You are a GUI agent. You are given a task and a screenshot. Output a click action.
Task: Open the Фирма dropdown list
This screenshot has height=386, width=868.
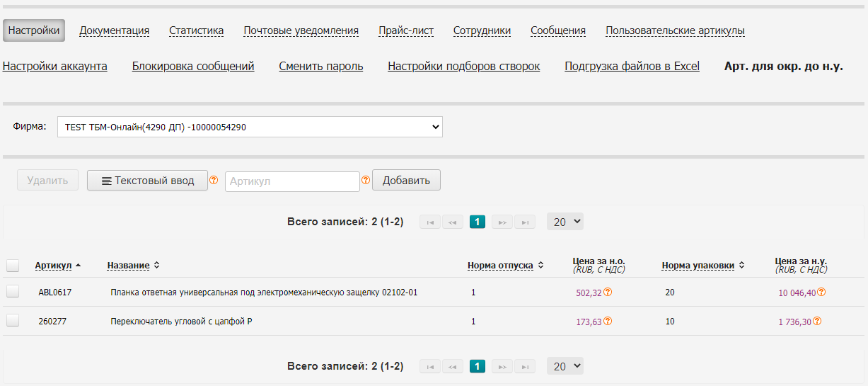[x=250, y=127]
